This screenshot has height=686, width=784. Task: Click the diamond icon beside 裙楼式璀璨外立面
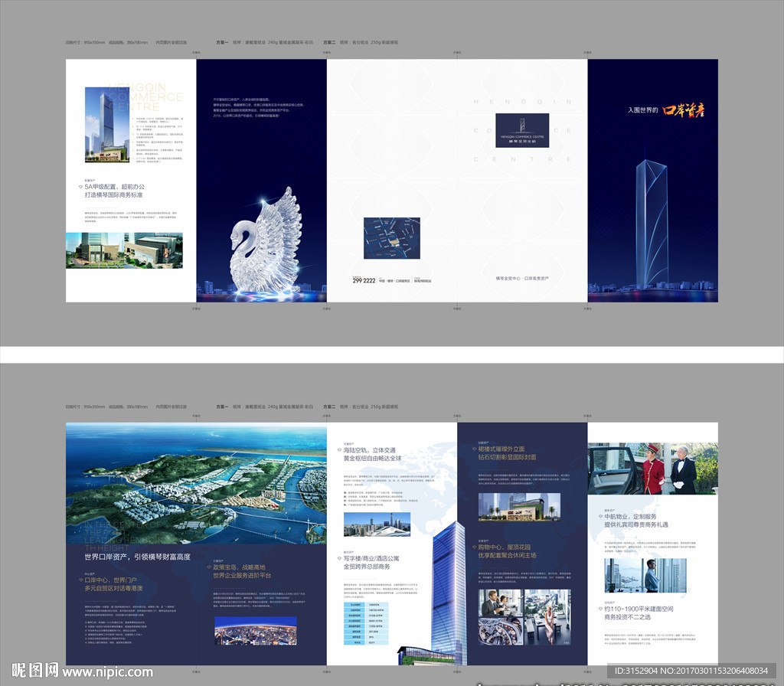474,449
